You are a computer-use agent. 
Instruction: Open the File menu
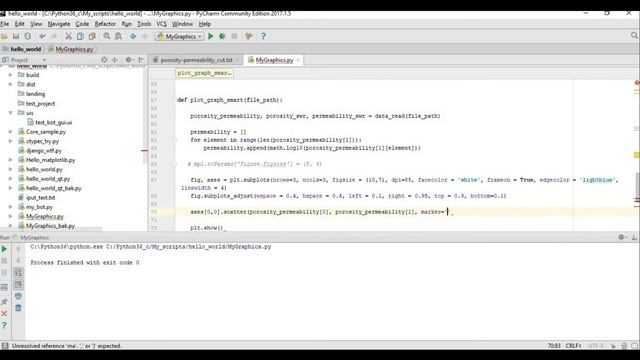(4, 24)
